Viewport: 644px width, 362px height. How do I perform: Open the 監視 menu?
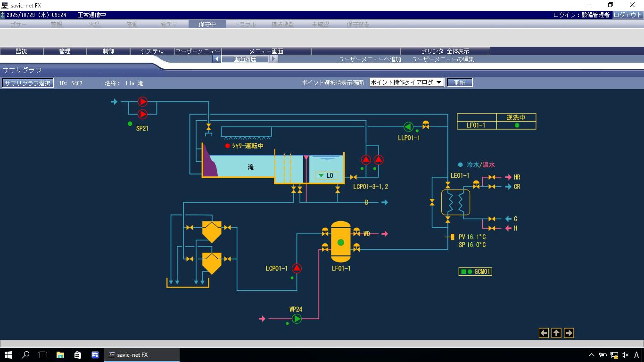point(22,51)
